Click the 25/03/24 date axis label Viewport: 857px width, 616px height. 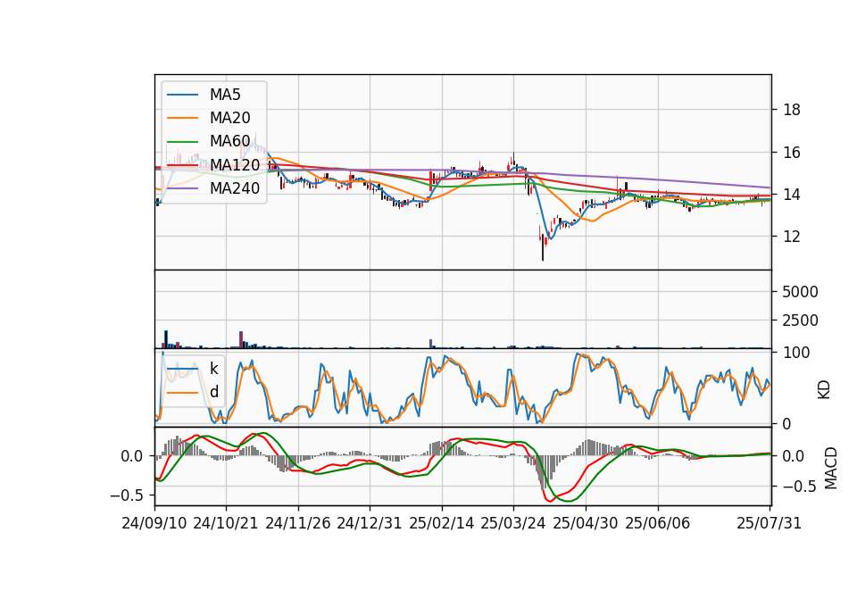(x=512, y=524)
